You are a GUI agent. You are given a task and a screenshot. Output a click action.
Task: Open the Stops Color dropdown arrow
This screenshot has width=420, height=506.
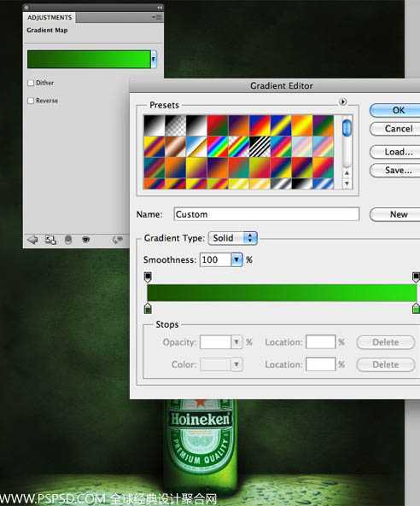point(236,364)
